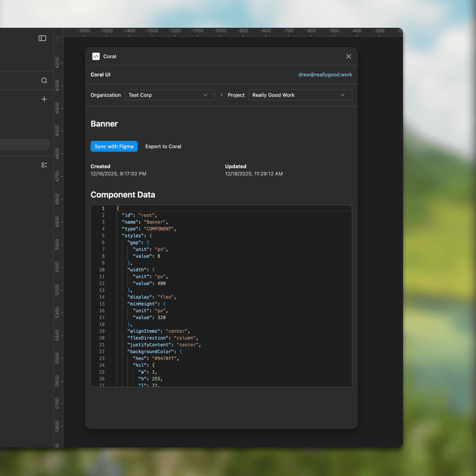The height and width of the screenshot is (476, 476).
Task: Click the plus icon in the sidebar
Action: coord(44,99)
